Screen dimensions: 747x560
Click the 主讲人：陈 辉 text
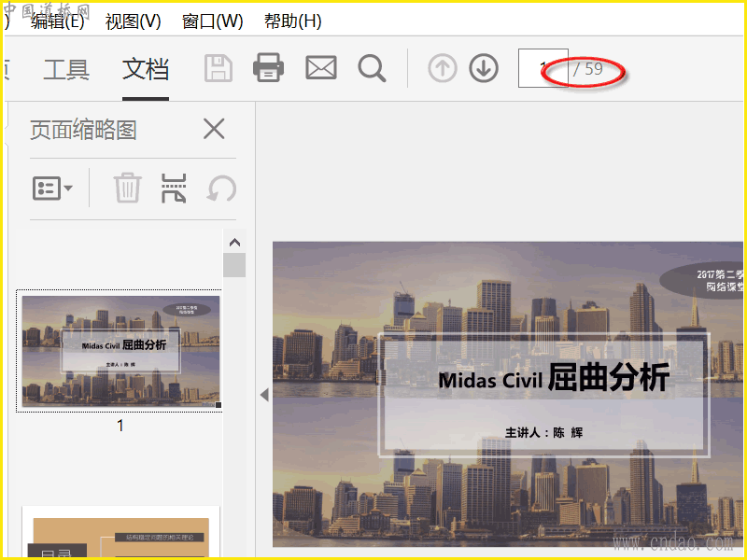coord(543,432)
